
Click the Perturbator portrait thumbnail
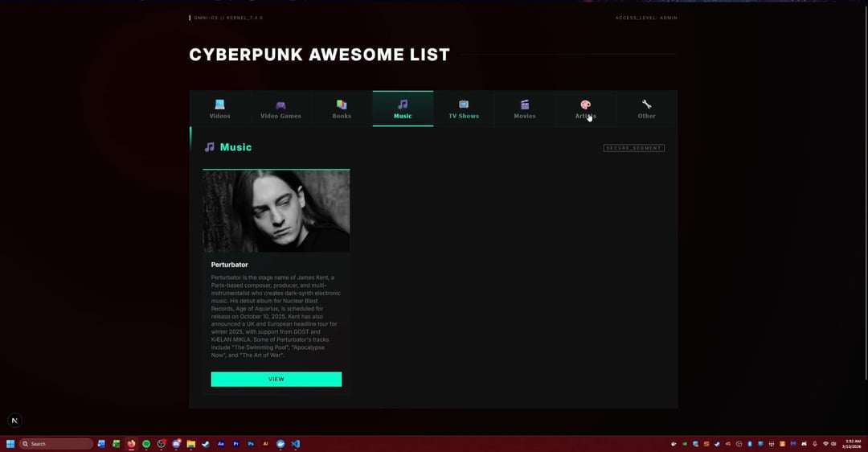point(276,211)
